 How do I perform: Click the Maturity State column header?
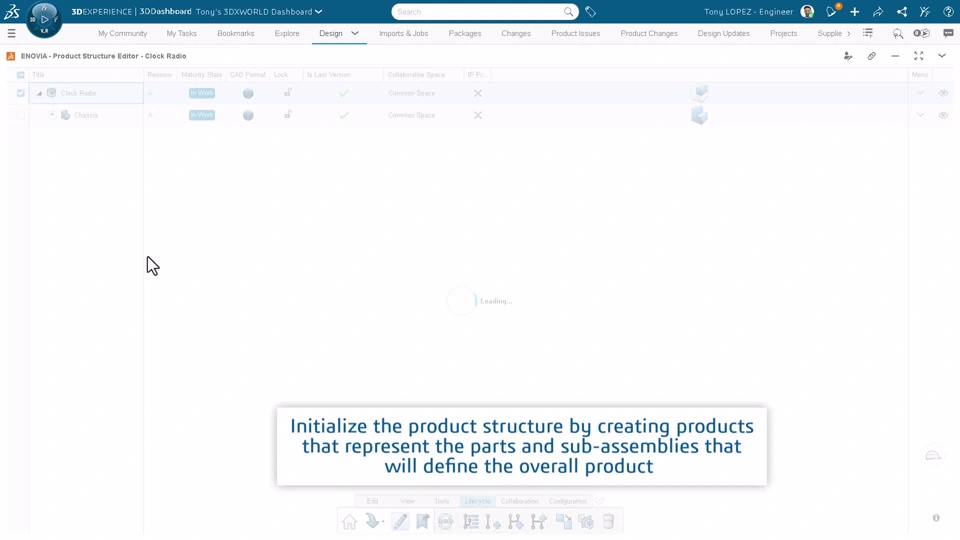[x=201, y=75]
